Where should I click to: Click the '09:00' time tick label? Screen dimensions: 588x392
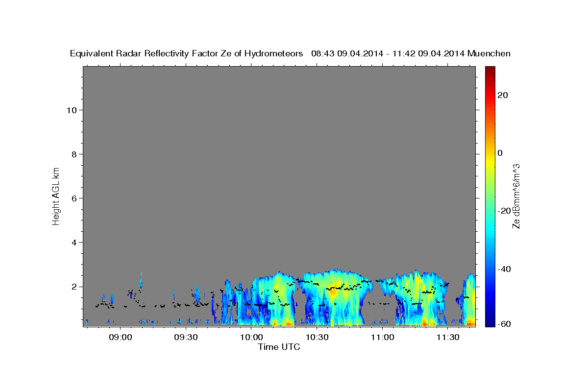pos(120,337)
